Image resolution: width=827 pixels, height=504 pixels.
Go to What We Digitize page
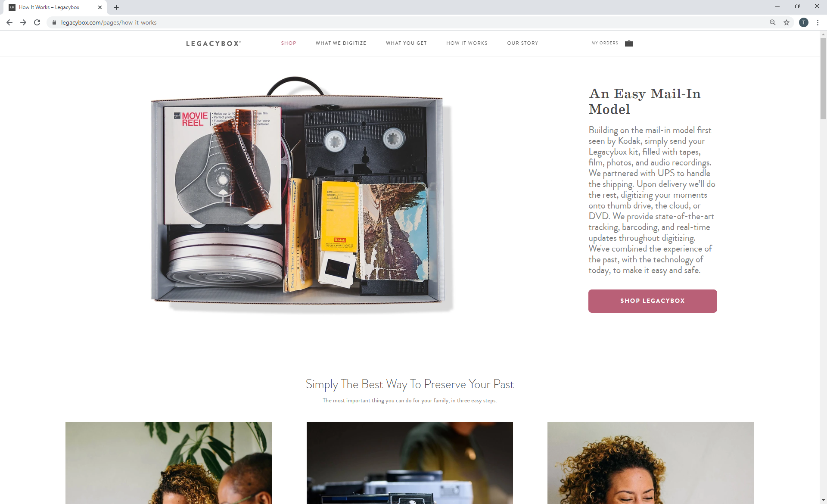(341, 43)
